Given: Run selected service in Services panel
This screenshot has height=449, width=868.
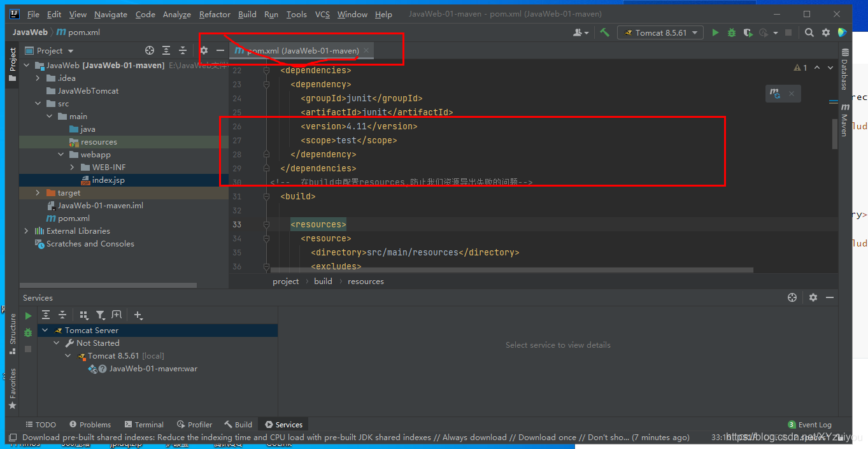Looking at the screenshot, I should (28, 315).
